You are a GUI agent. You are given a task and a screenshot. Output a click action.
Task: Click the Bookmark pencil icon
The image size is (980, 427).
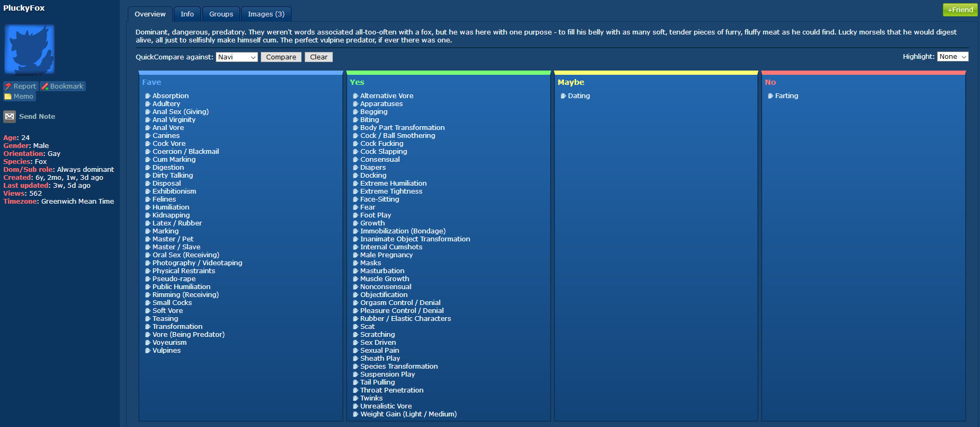point(45,86)
